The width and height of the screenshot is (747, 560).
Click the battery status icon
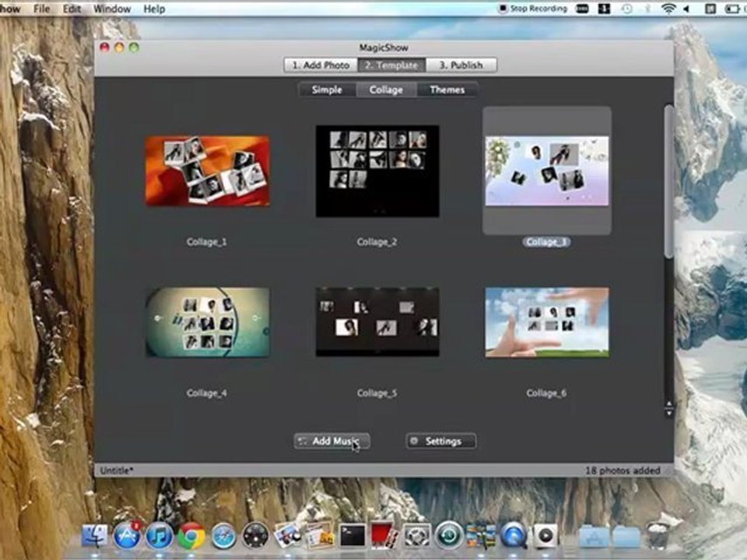(x=734, y=9)
